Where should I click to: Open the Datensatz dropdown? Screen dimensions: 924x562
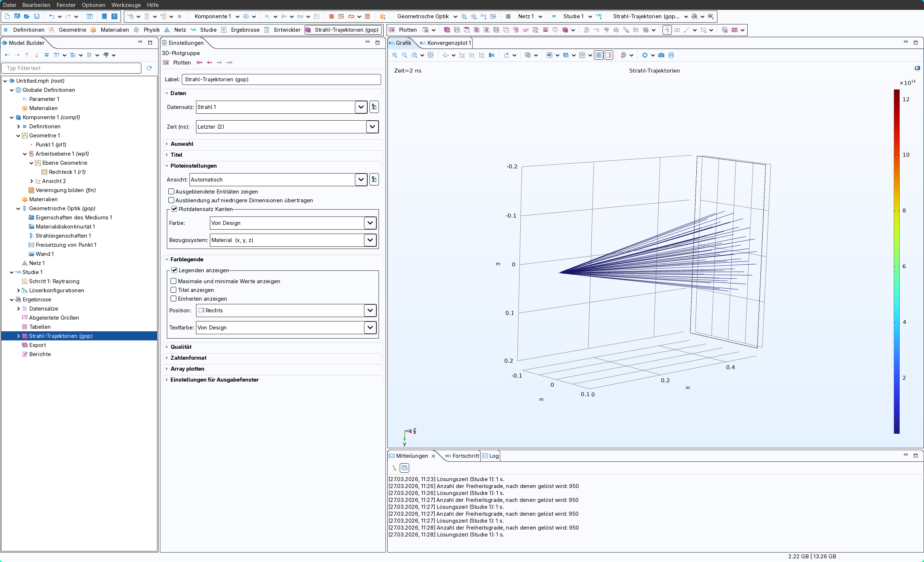[x=360, y=107]
